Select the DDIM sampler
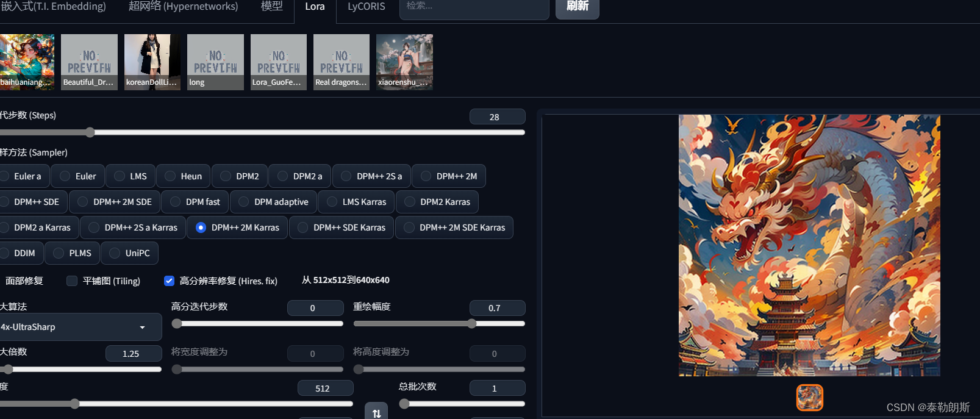Image resolution: width=980 pixels, height=419 pixels. coord(21,253)
